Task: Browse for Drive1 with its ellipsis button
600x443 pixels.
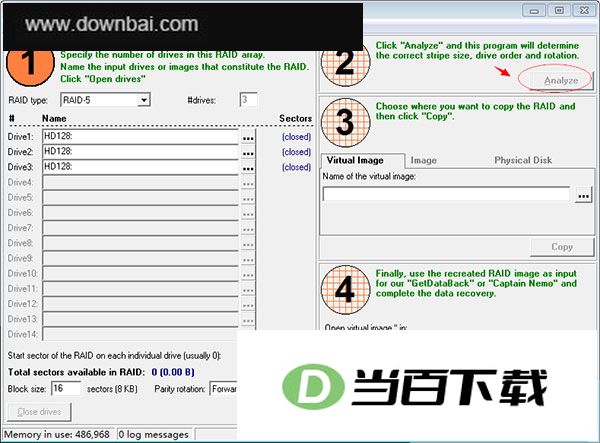Action: 248,137
